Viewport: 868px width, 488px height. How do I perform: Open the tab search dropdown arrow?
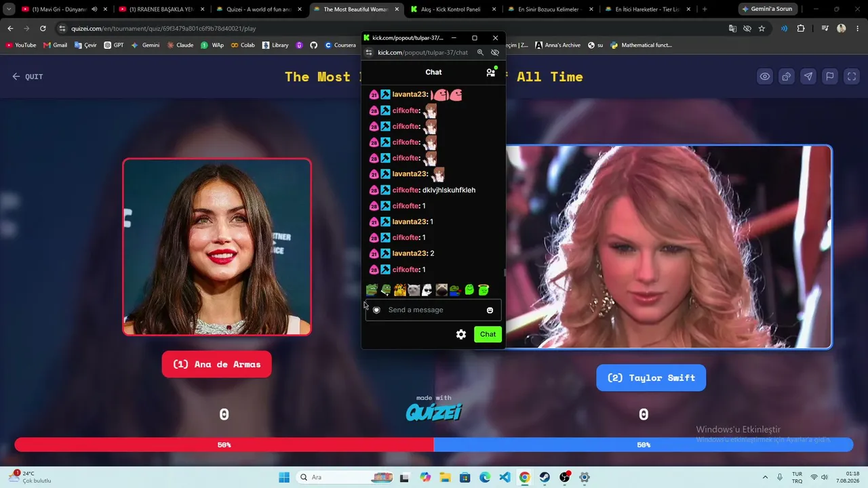pos(9,9)
